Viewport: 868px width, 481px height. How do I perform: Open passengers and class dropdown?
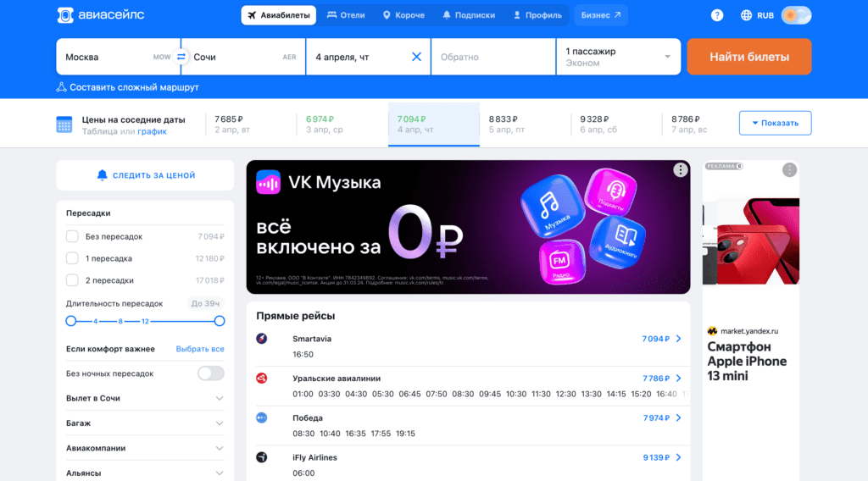coord(618,57)
